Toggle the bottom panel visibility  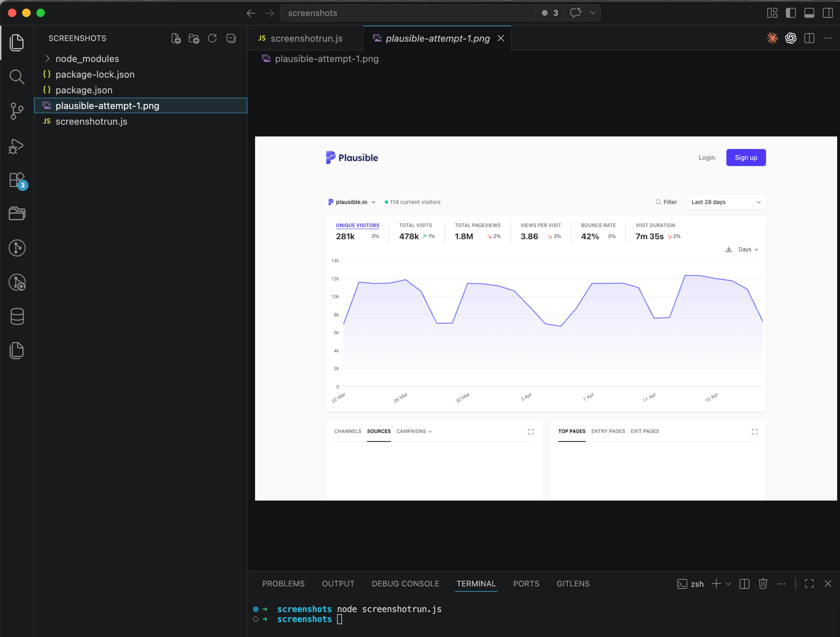pos(809,12)
